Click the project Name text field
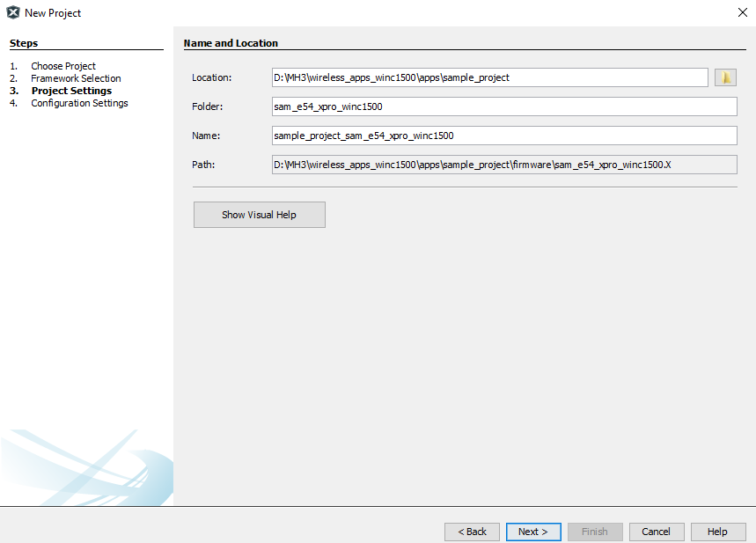This screenshot has width=756, height=543. point(503,136)
